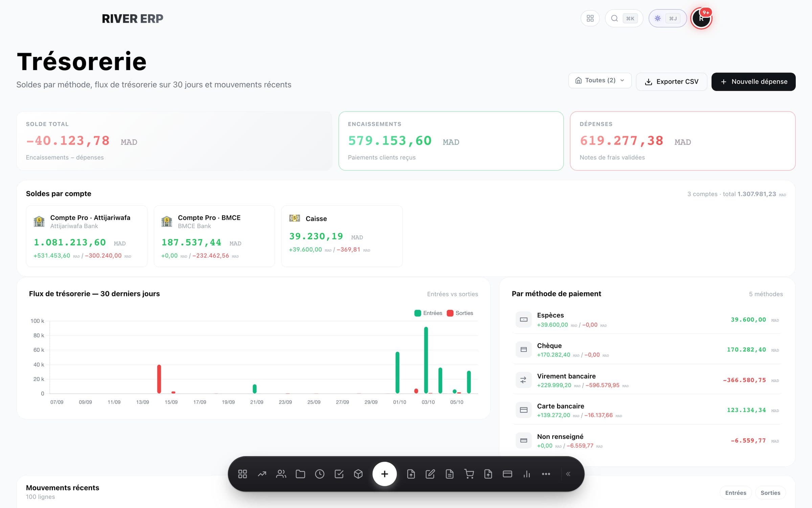Screen dimensions: 812x508
Task: Select the Compte Pro · Attijariwafa account card
Action: [87, 236]
